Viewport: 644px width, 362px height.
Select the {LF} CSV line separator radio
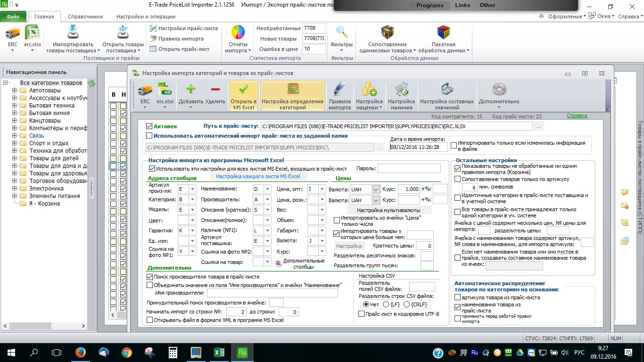point(386,304)
